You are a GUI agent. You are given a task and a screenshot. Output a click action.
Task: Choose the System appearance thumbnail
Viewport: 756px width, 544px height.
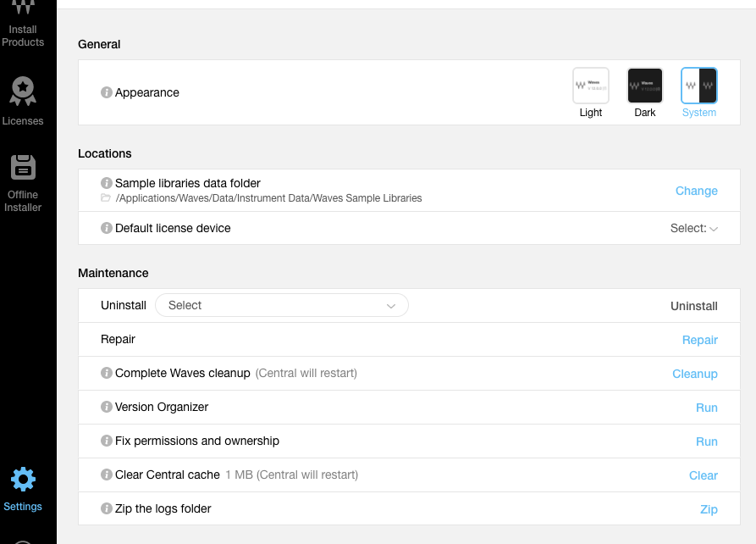tap(698, 86)
